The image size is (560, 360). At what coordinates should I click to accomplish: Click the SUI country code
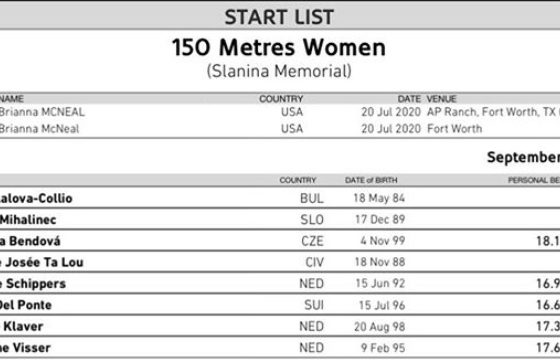click(314, 305)
